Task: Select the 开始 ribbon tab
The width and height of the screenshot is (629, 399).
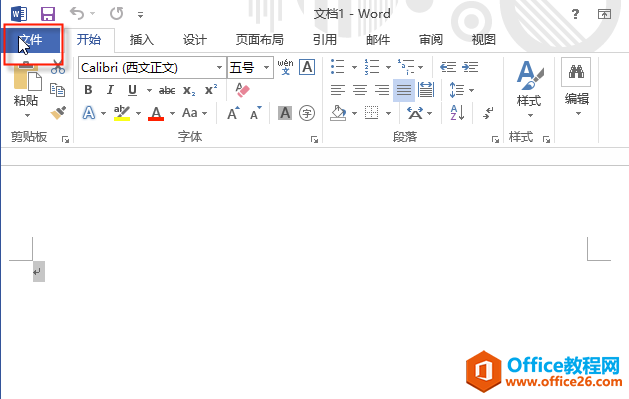Action: [x=89, y=40]
